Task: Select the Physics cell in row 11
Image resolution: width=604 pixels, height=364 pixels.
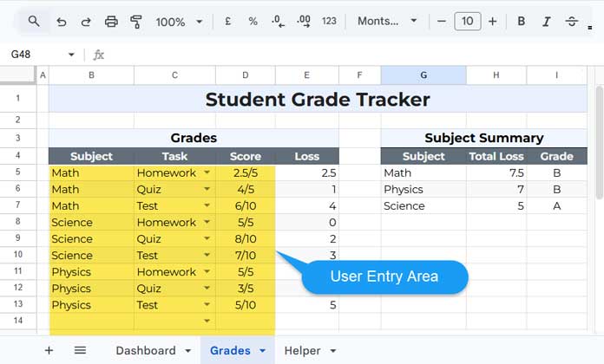Action: [91, 272]
